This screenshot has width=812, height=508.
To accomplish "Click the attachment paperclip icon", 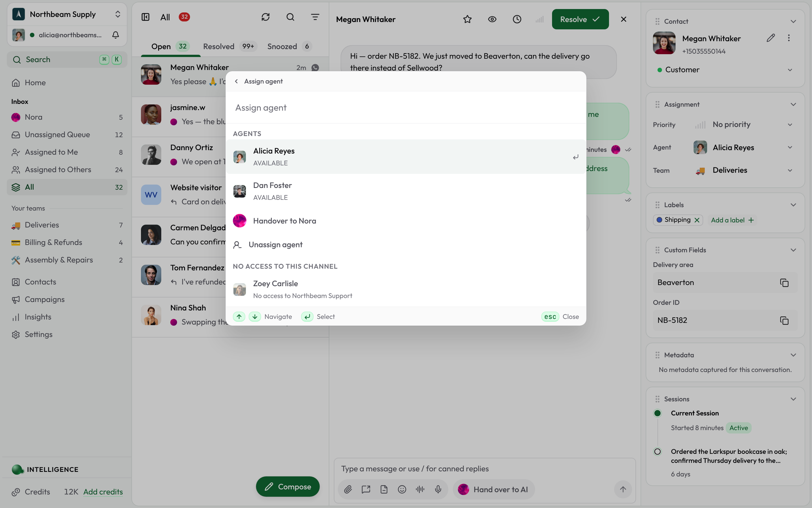I will [x=348, y=490].
